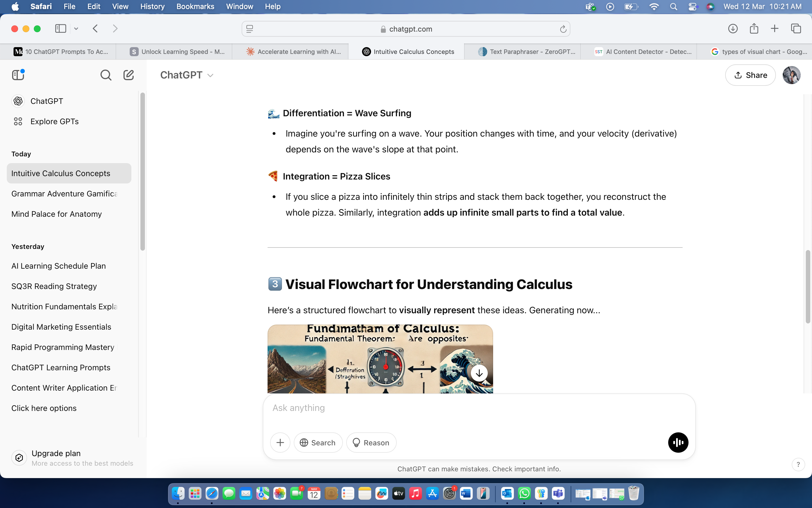Open Control Center in menu bar
Viewport: 812px width, 508px height.
pyautogui.click(x=692, y=7)
